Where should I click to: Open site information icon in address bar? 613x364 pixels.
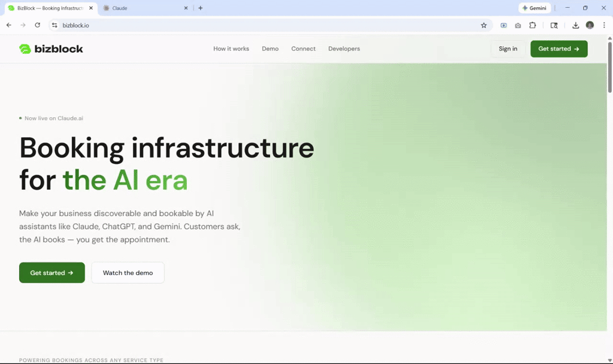[54, 25]
